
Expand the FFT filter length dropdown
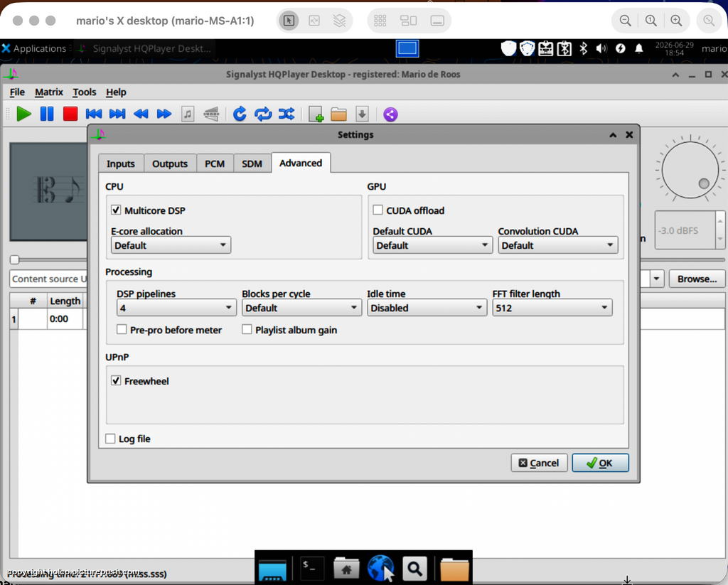pyautogui.click(x=552, y=307)
